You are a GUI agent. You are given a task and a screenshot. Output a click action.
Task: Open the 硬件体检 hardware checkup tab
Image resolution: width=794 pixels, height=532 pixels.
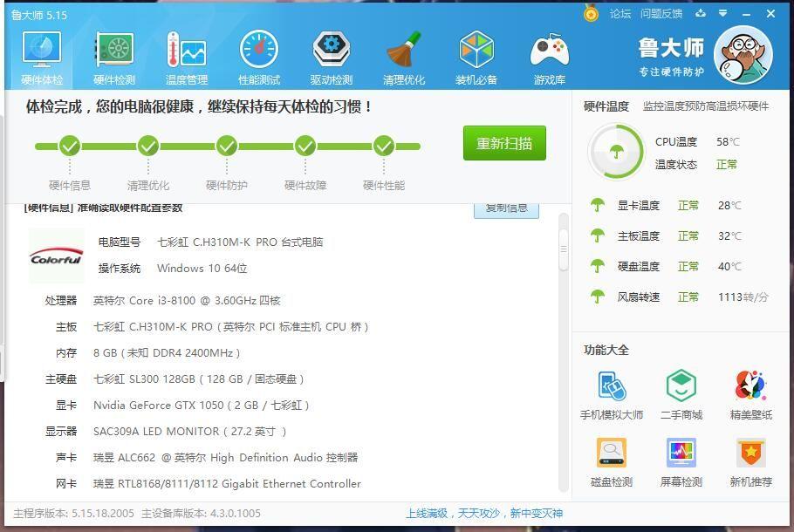[x=42, y=58]
